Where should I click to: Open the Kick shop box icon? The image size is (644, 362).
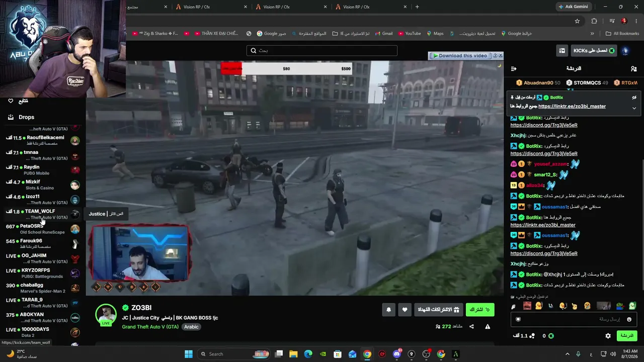tap(562, 51)
